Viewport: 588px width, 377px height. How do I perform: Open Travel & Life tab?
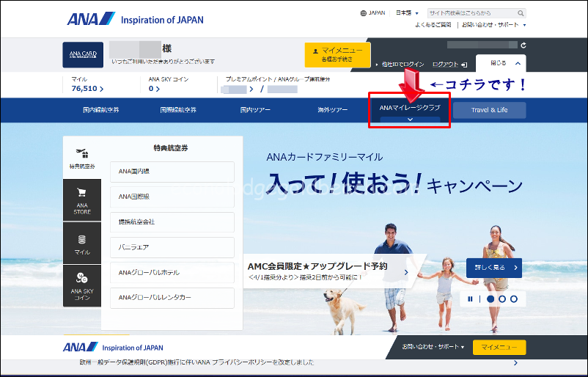489,110
